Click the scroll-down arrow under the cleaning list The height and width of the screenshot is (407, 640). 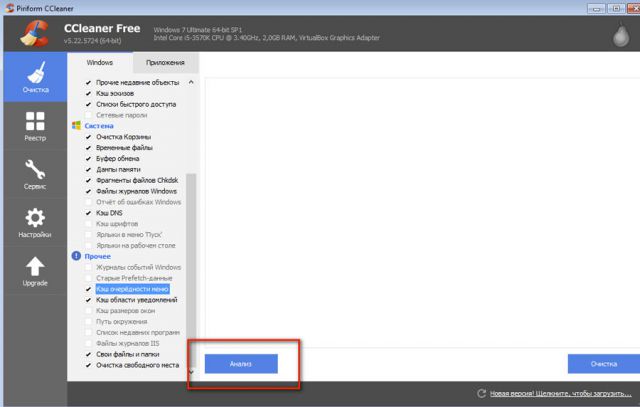191,372
